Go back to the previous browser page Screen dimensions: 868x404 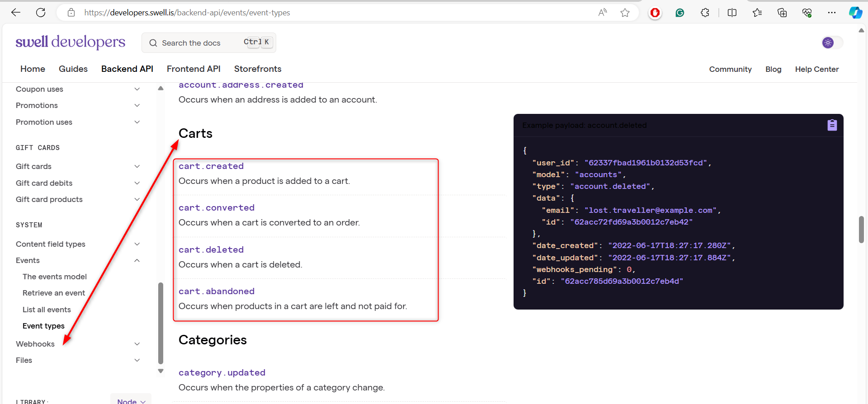click(x=16, y=13)
